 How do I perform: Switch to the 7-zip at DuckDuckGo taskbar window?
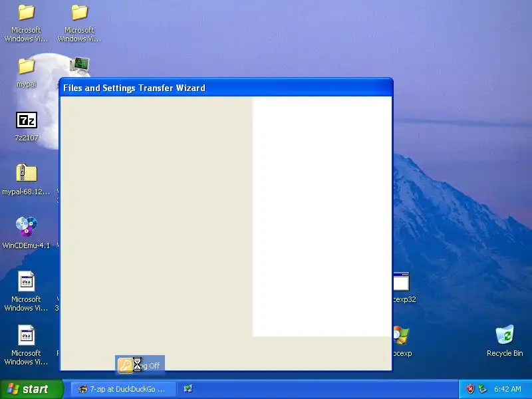[x=124, y=389]
